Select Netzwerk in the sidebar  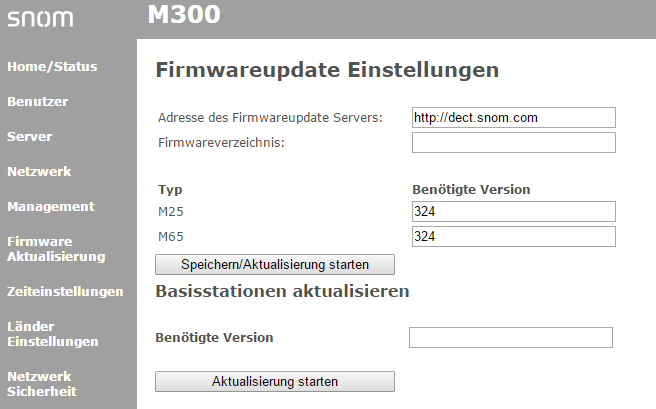coord(39,171)
